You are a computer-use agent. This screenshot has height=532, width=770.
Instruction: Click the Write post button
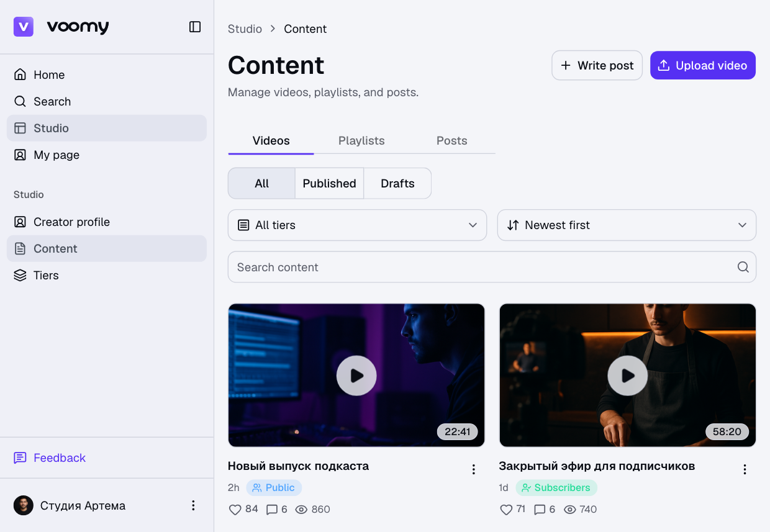(x=597, y=65)
